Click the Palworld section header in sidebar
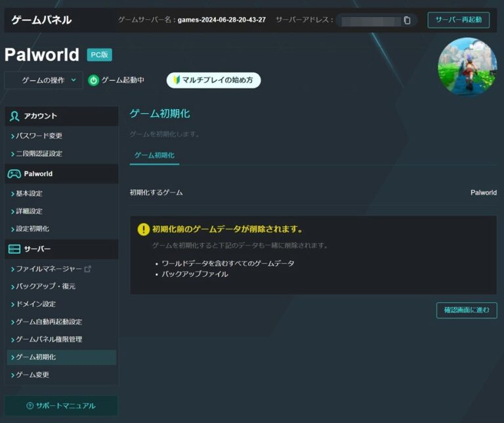Screen dimensions: 504x423 click(62, 174)
